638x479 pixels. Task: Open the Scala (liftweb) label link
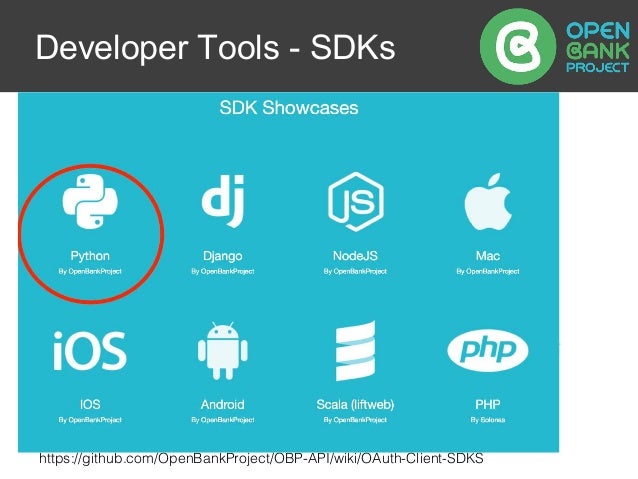pos(355,405)
